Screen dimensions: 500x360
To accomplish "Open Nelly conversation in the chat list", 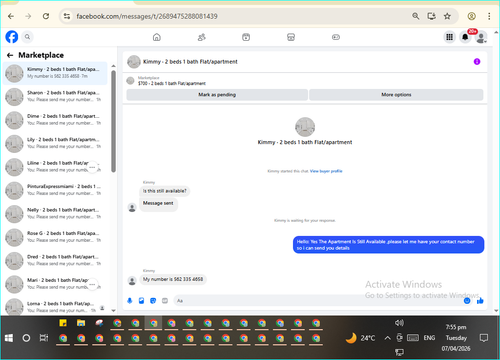I will pyautogui.click(x=55, y=214).
